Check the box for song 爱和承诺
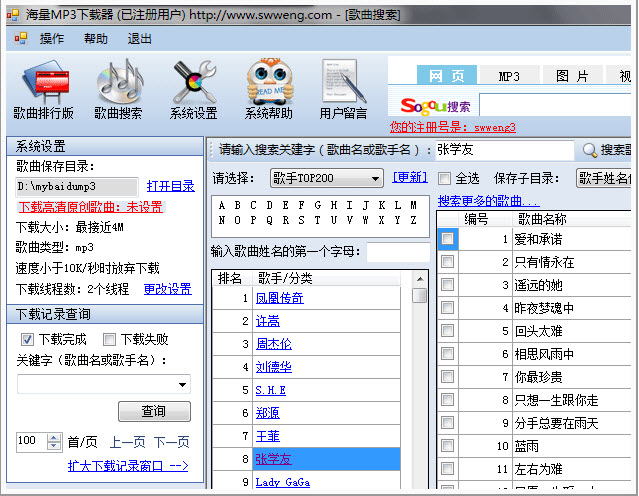 point(447,239)
